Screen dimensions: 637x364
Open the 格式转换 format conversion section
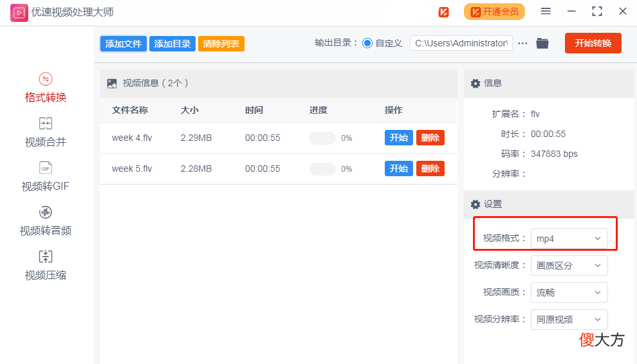pyautogui.click(x=46, y=87)
